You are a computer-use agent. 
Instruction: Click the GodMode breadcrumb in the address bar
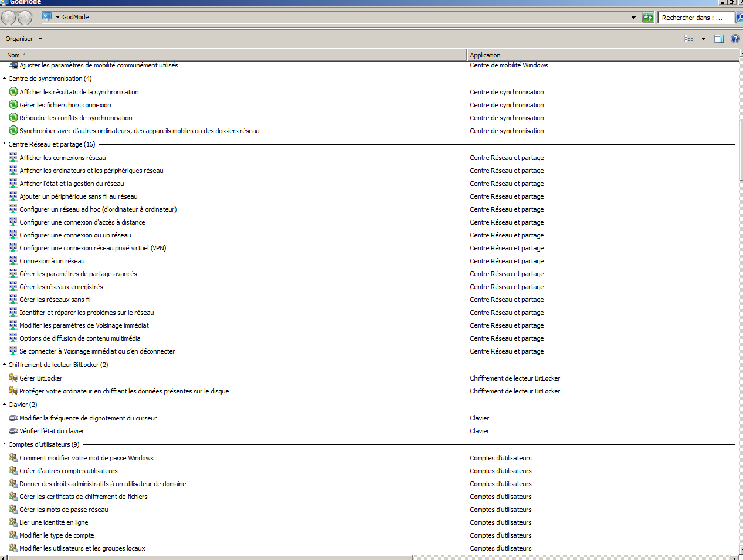[x=76, y=17]
